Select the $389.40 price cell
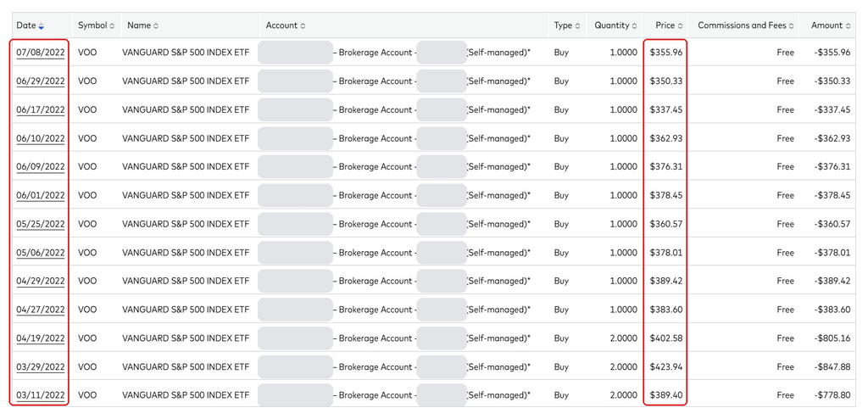Viewport: 868px width, 419px height. click(666, 395)
